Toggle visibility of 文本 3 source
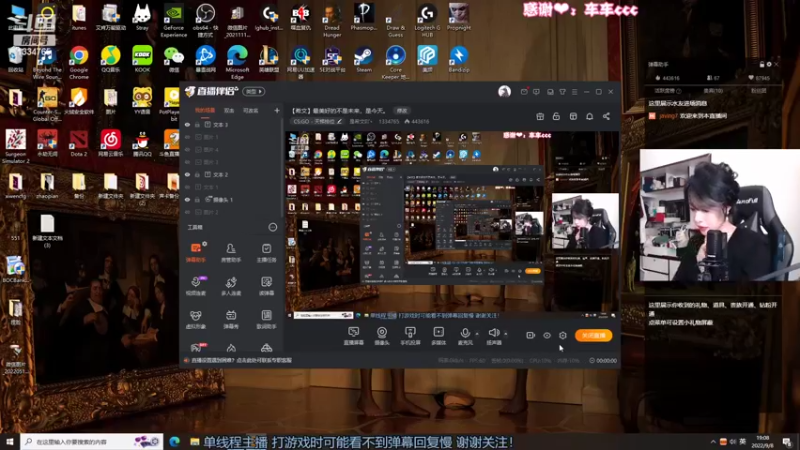 [x=187, y=124]
